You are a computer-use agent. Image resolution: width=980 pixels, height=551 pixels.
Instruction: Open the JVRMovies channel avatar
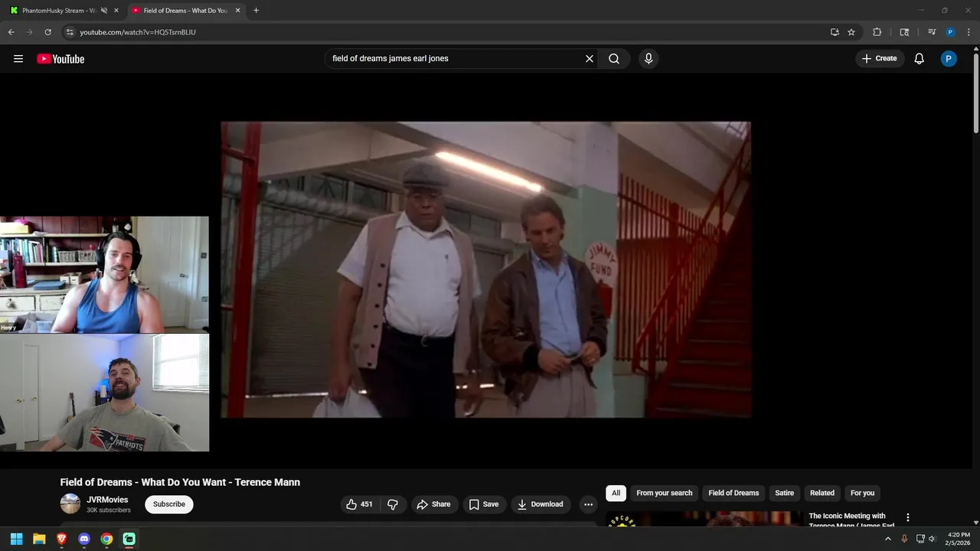[x=70, y=504]
